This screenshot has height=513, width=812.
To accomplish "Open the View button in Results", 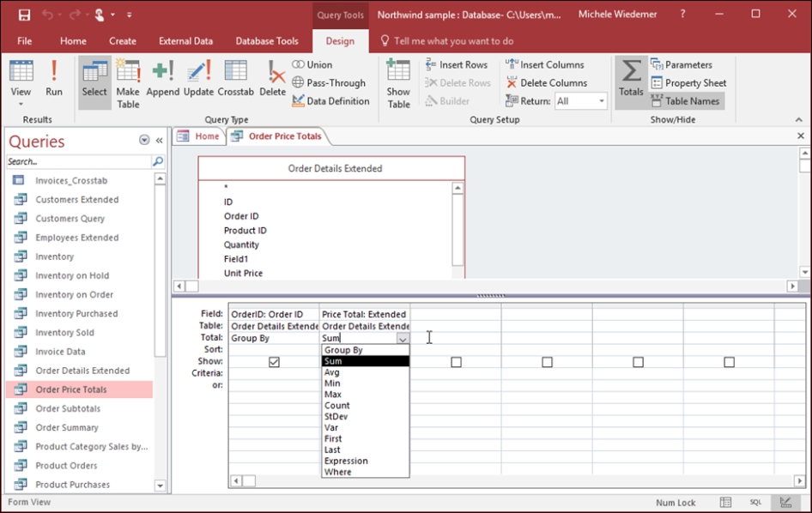I will (21, 83).
